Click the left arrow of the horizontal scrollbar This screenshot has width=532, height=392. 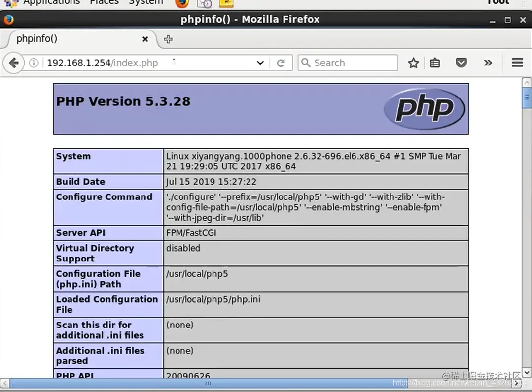pos(5,383)
